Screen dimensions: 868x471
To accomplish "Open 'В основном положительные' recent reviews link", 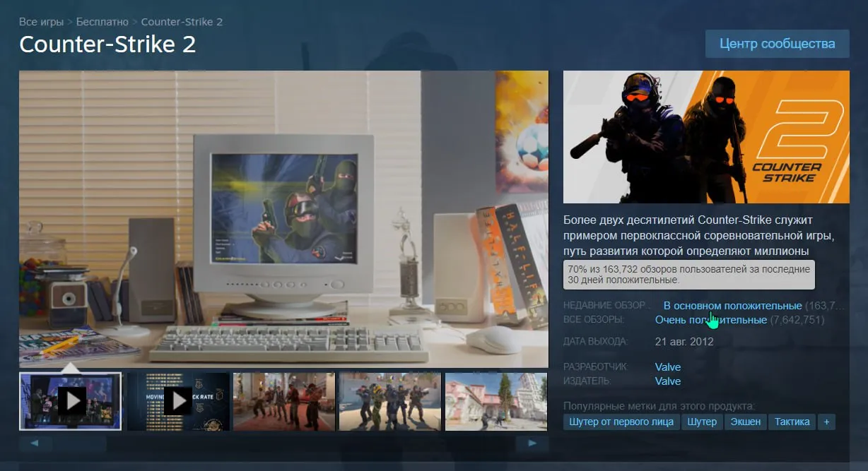I will click(x=732, y=306).
